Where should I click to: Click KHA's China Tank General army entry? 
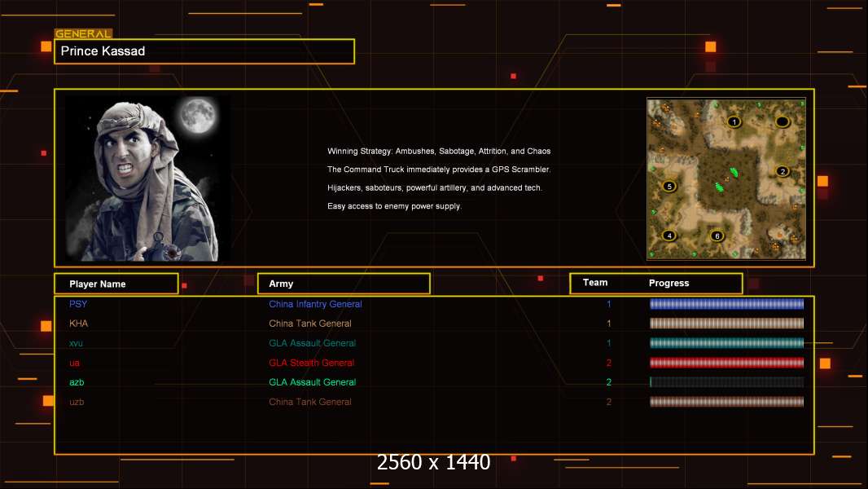pos(310,324)
